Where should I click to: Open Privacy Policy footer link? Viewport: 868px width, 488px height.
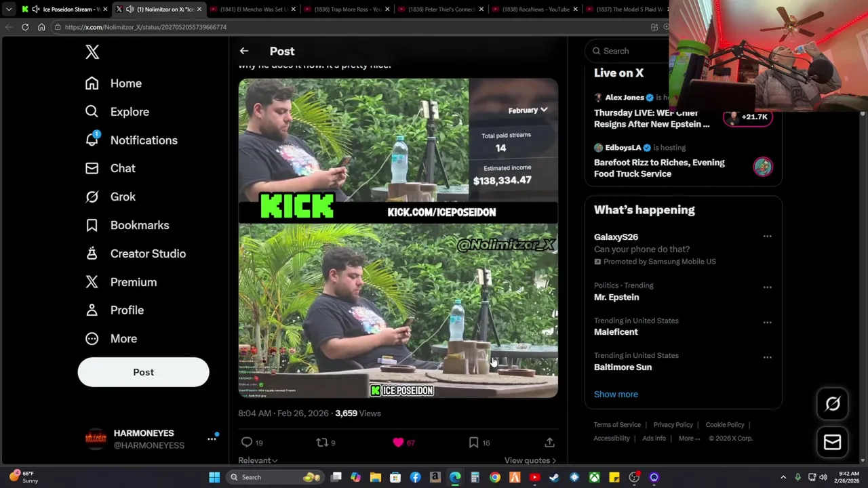point(673,425)
